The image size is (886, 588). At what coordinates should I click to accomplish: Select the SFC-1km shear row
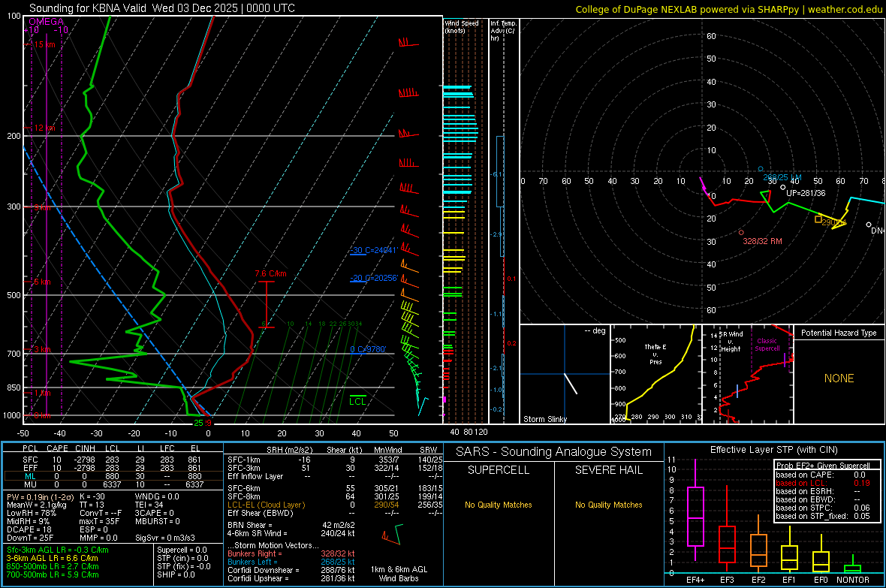coord(335,460)
